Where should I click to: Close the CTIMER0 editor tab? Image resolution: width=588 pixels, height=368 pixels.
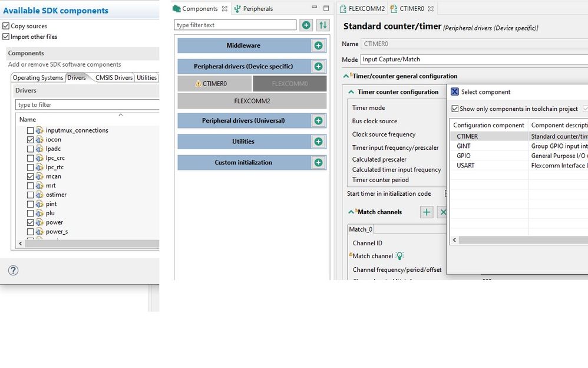431,9
